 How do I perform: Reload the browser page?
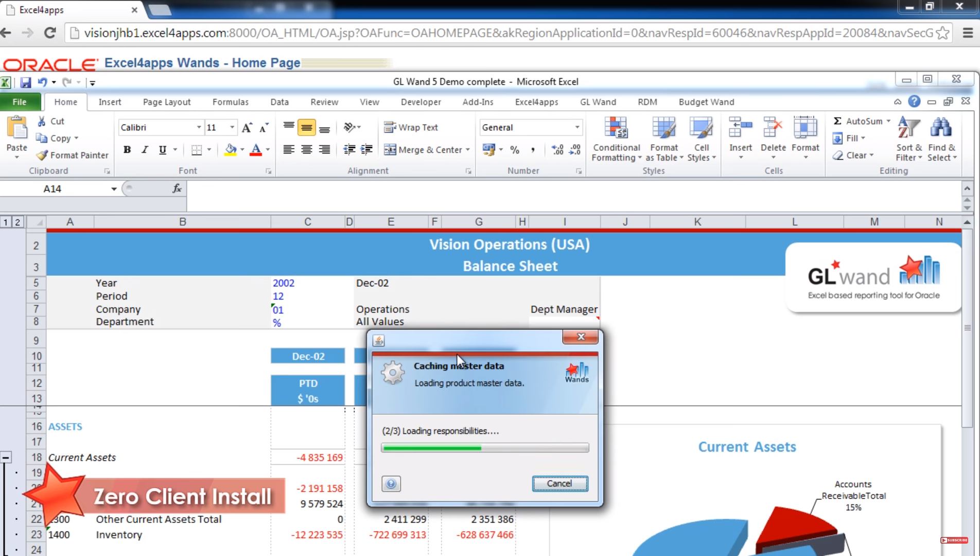click(x=50, y=33)
